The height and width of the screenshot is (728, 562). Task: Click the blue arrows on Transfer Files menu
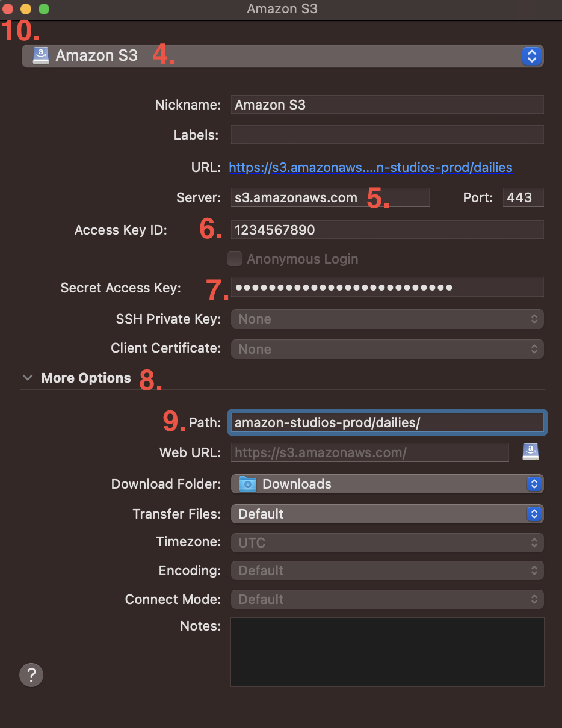[x=534, y=514]
